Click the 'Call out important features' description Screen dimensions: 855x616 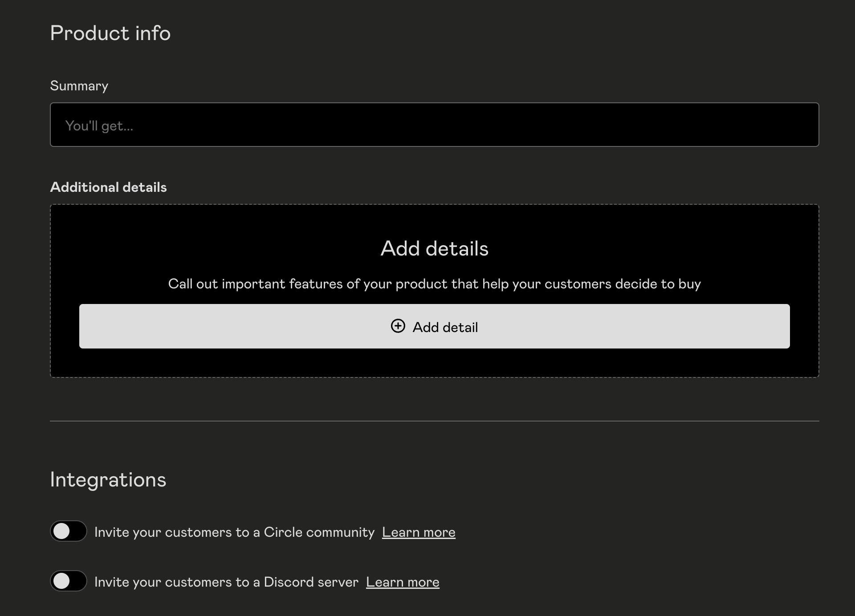pyautogui.click(x=434, y=284)
